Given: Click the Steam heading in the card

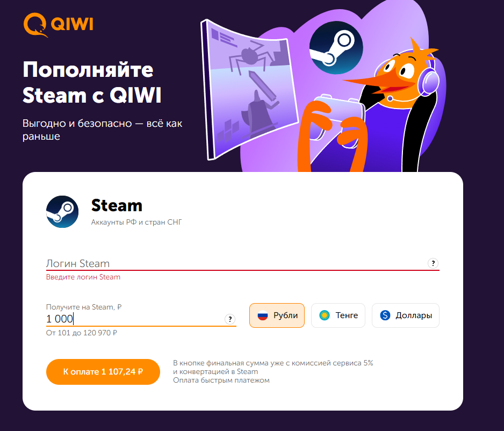Looking at the screenshot, I should 117,206.
